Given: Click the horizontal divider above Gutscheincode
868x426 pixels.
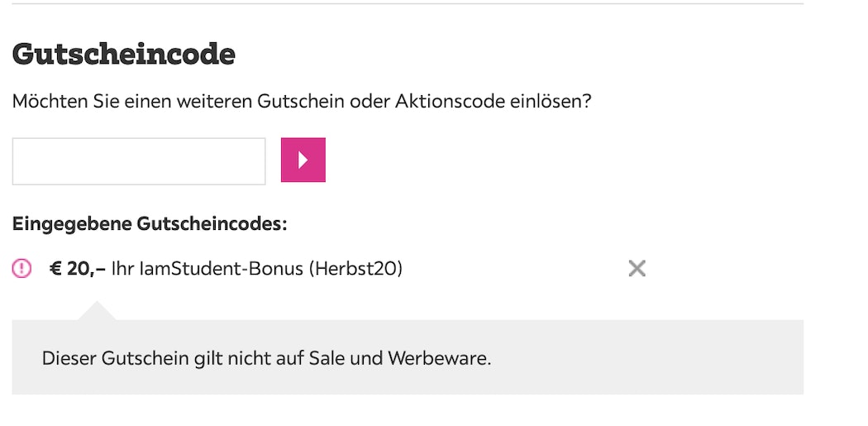Looking at the screenshot, I should pos(408,4).
